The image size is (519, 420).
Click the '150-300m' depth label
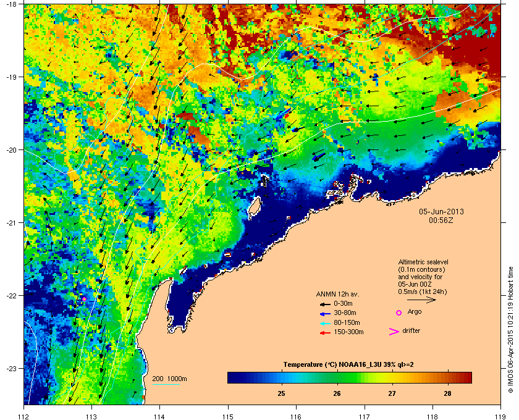pyautogui.click(x=348, y=332)
